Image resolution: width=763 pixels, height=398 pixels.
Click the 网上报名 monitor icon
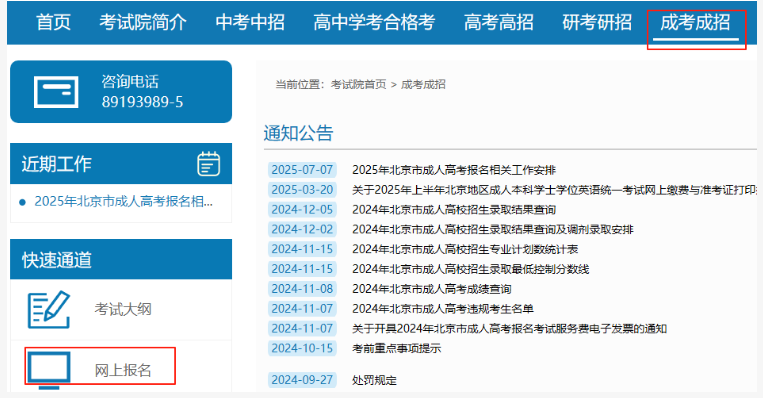click(49, 371)
